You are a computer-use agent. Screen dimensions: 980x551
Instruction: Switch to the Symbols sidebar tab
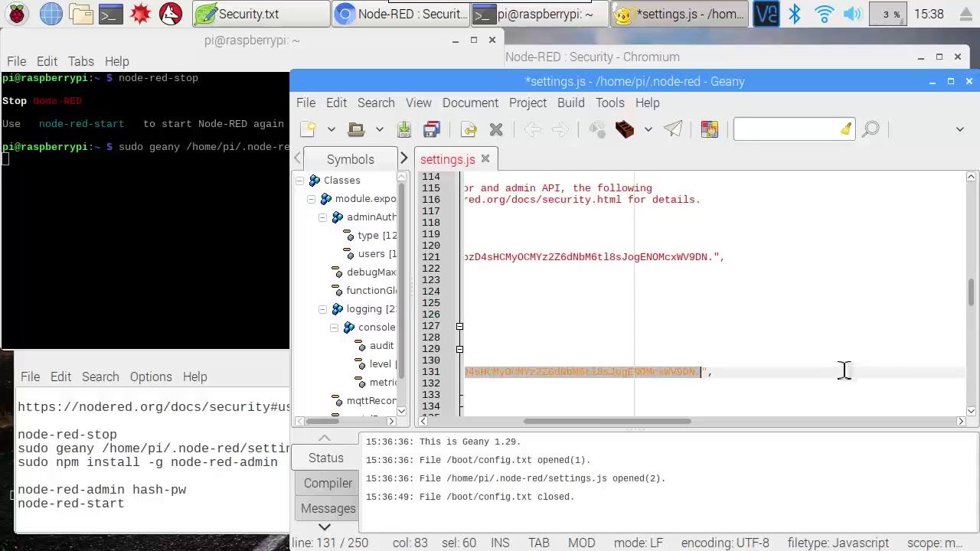[350, 159]
